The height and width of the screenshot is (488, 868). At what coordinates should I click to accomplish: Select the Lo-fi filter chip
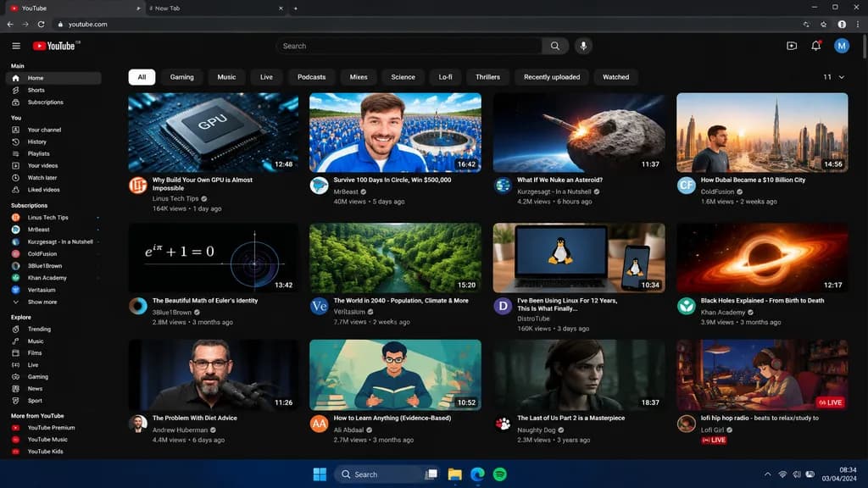point(446,77)
